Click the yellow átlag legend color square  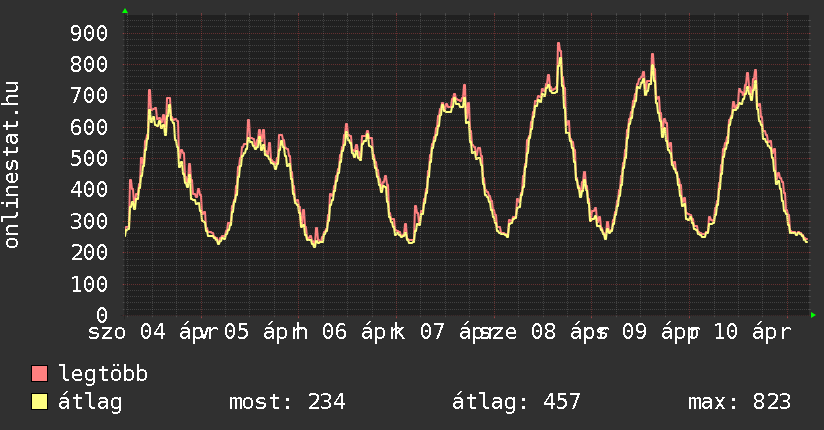40,402
